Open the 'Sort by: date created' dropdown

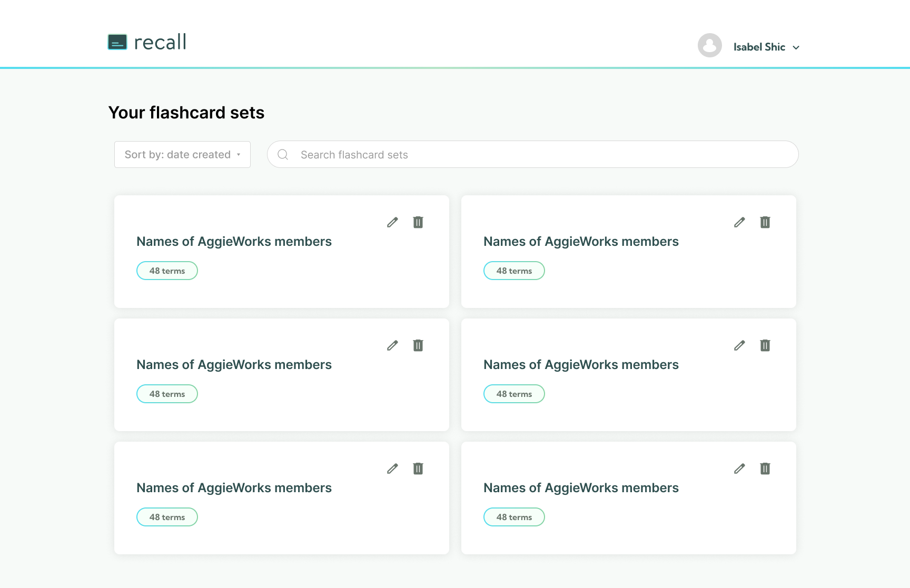point(182,155)
